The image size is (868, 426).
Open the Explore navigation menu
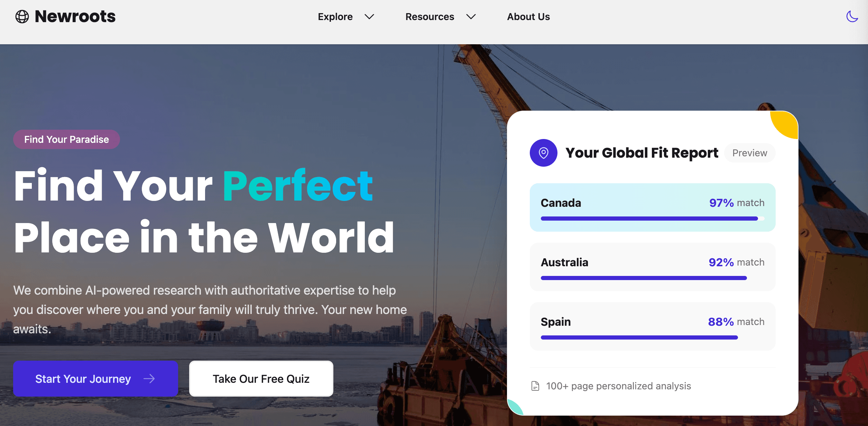tap(335, 17)
